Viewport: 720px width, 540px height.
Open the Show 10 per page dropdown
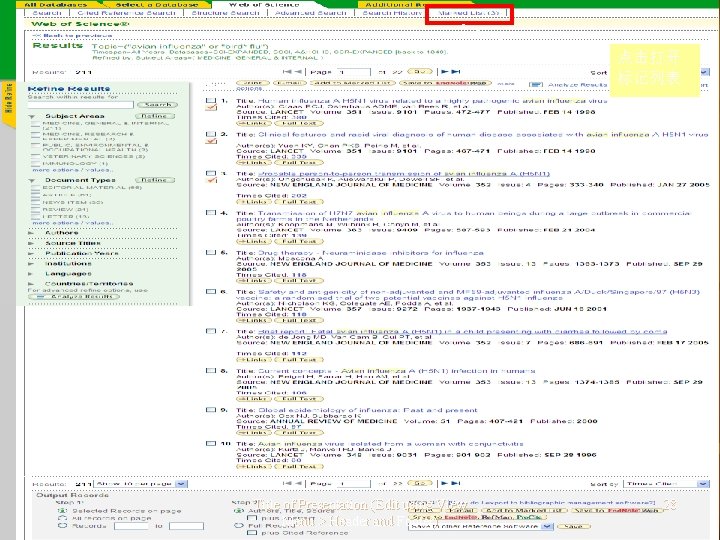(141, 484)
